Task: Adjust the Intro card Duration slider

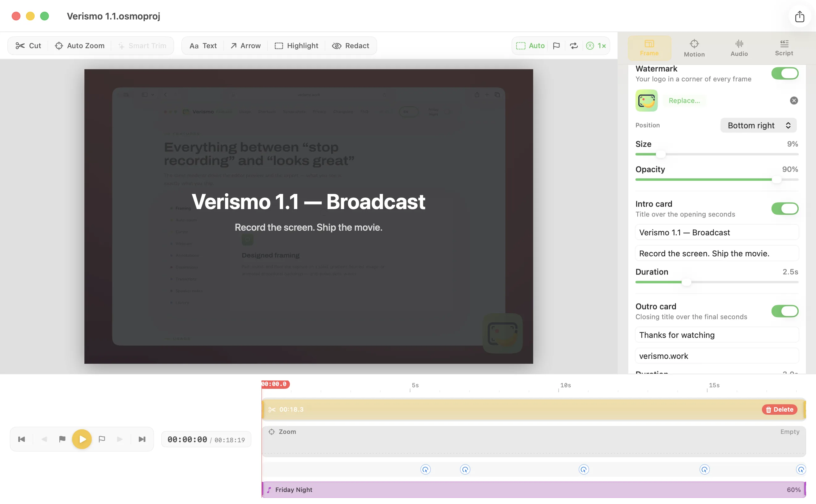Action: click(716, 282)
